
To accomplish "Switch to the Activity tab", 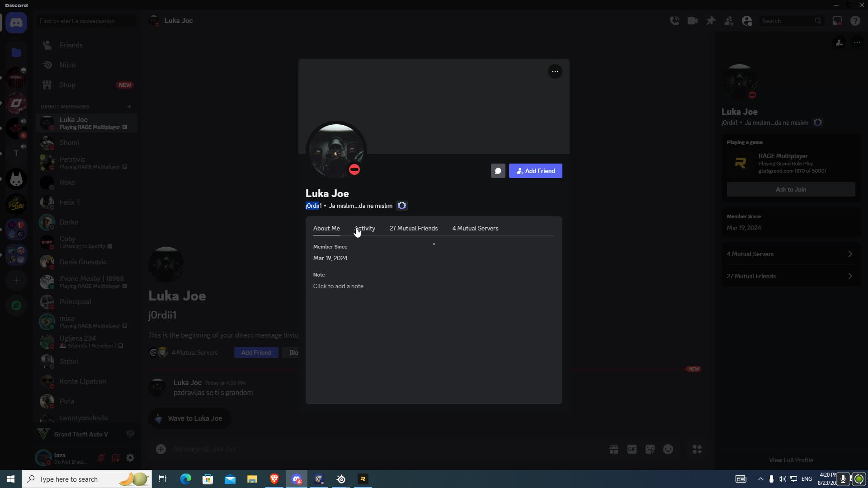I will coord(365,229).
